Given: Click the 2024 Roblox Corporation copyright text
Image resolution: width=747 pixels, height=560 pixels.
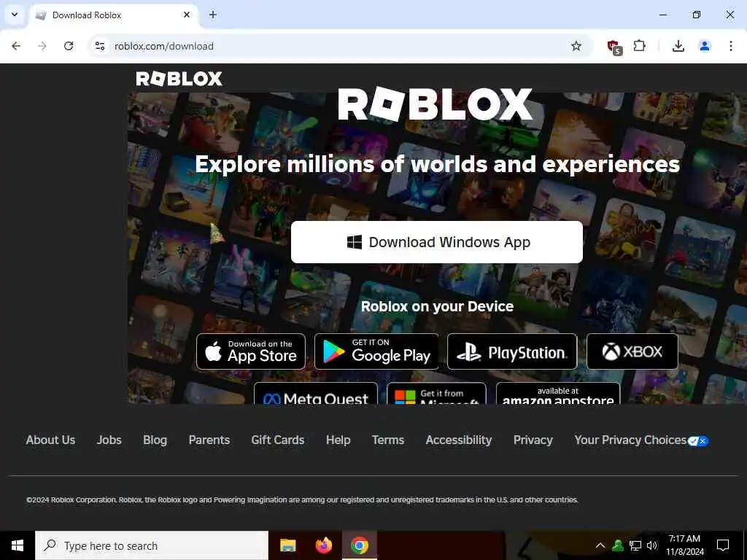Looking at the screenshot, I should 302,499.
